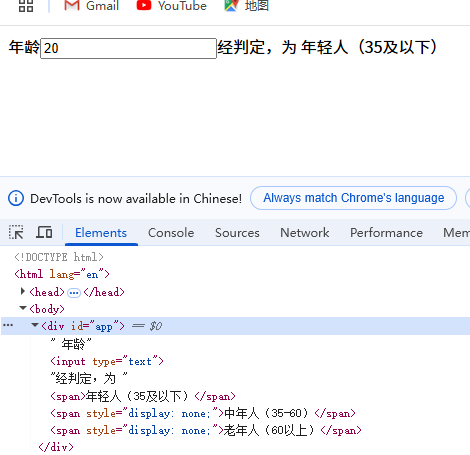Collapse the div id="app" node
Viewport: 470px width, 455px height.
[35, 325]
